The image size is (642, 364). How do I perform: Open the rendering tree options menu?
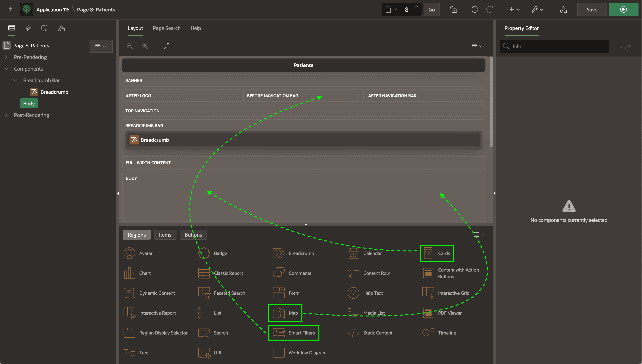(x=101, y=46)
